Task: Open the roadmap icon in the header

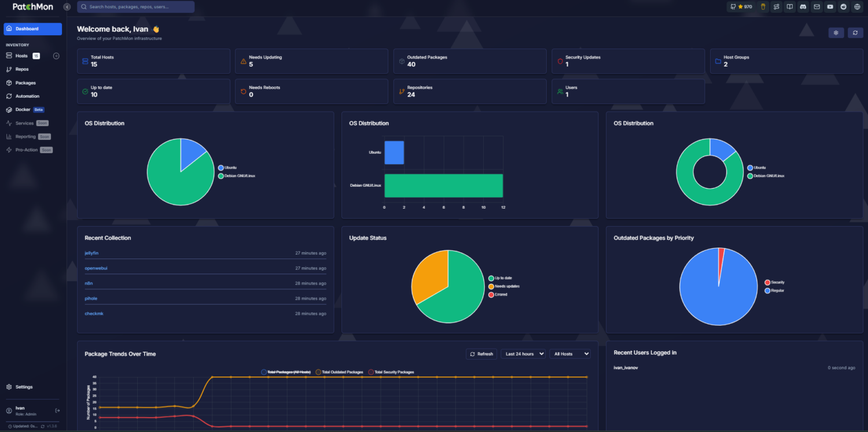Action: pyautogui.click(x=777, y=7)
